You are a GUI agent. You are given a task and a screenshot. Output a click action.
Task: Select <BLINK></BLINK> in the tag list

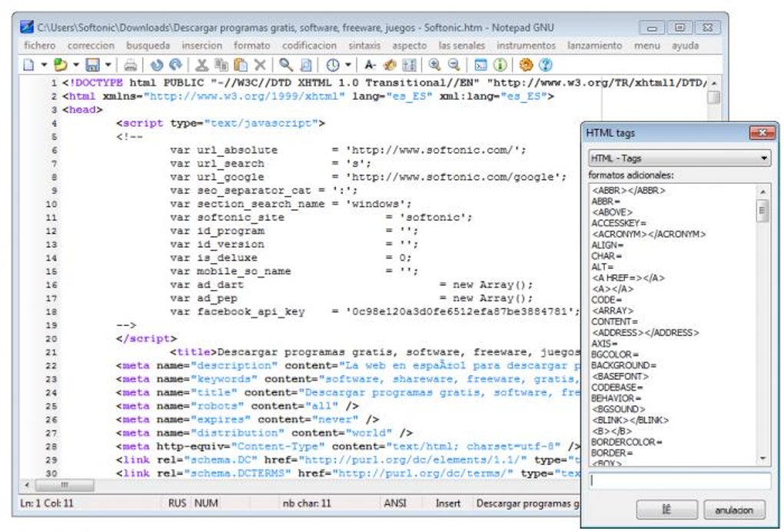point(630,420)
